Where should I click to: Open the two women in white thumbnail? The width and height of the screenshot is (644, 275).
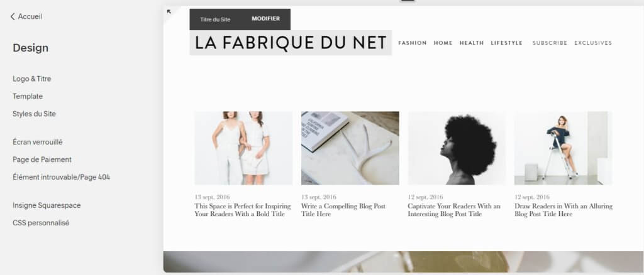coord(243,148)
